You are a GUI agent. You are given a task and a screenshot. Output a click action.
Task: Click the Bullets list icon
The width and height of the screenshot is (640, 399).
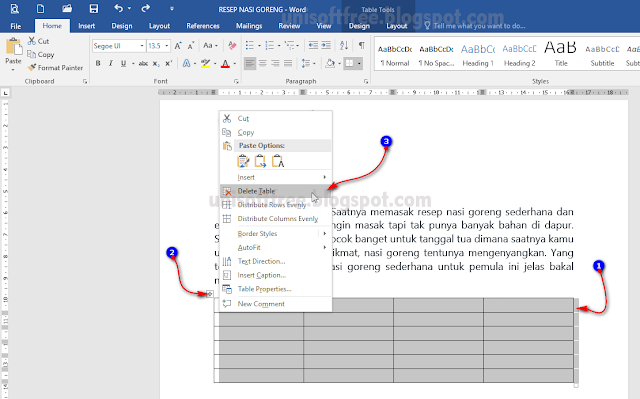pos(249,45)
